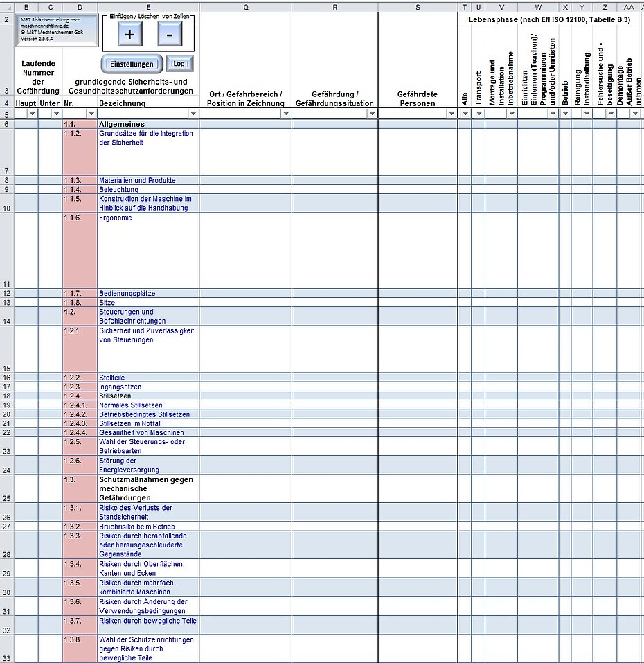
Task: Select column header E
Action: [x=148, y=7]
